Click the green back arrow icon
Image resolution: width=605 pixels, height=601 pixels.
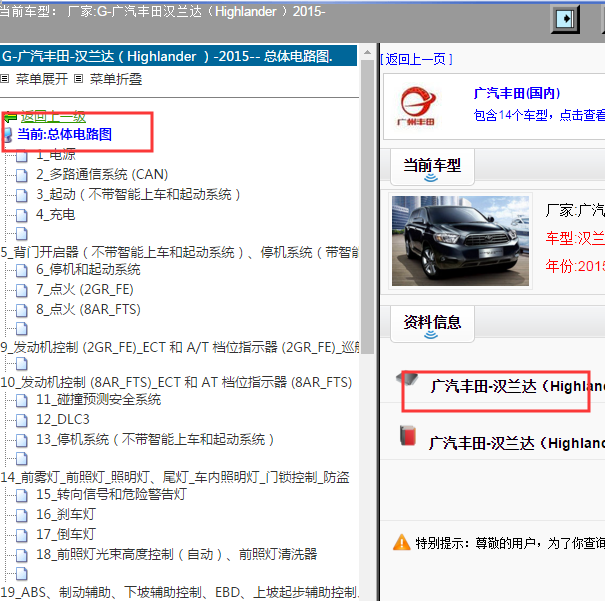click(10, 117)
